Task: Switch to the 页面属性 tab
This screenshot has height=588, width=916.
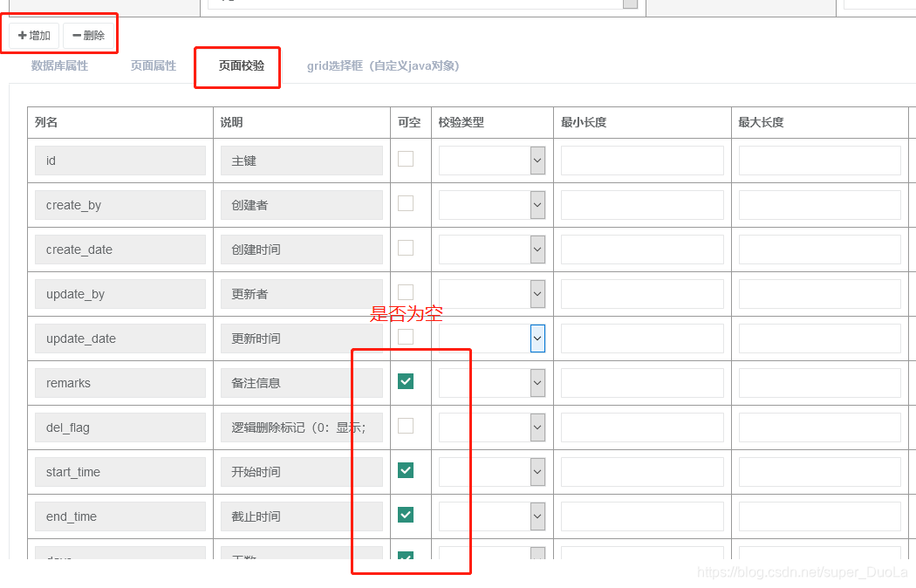Action: (153, 65)
